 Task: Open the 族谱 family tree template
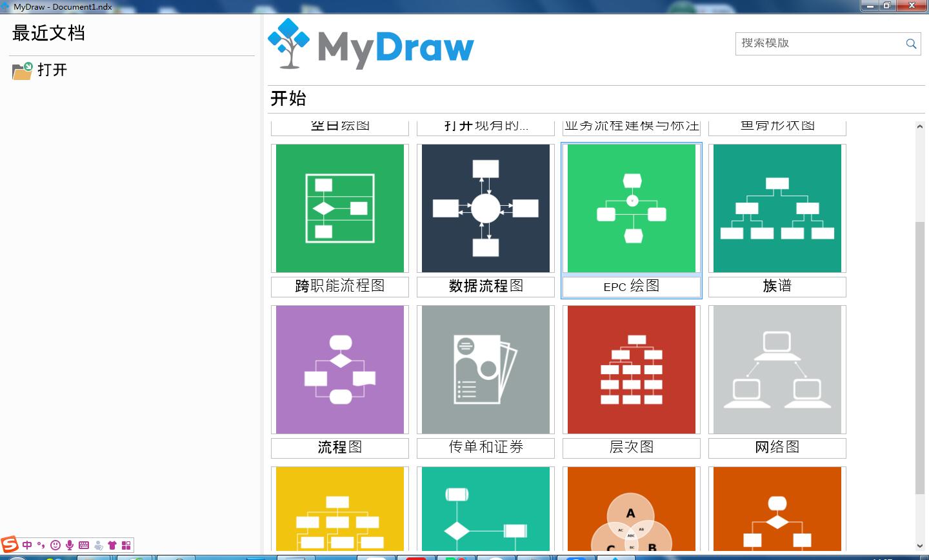click(777, 220)
